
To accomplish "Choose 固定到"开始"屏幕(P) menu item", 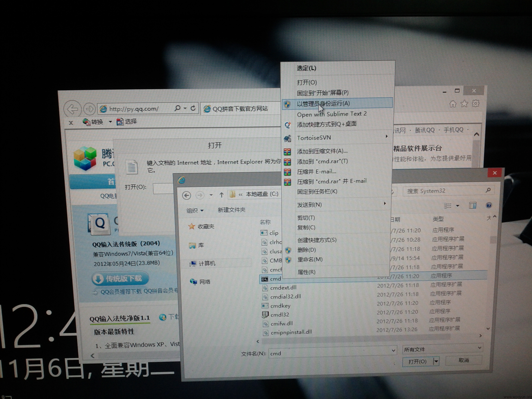I will [x=337, y=93].
